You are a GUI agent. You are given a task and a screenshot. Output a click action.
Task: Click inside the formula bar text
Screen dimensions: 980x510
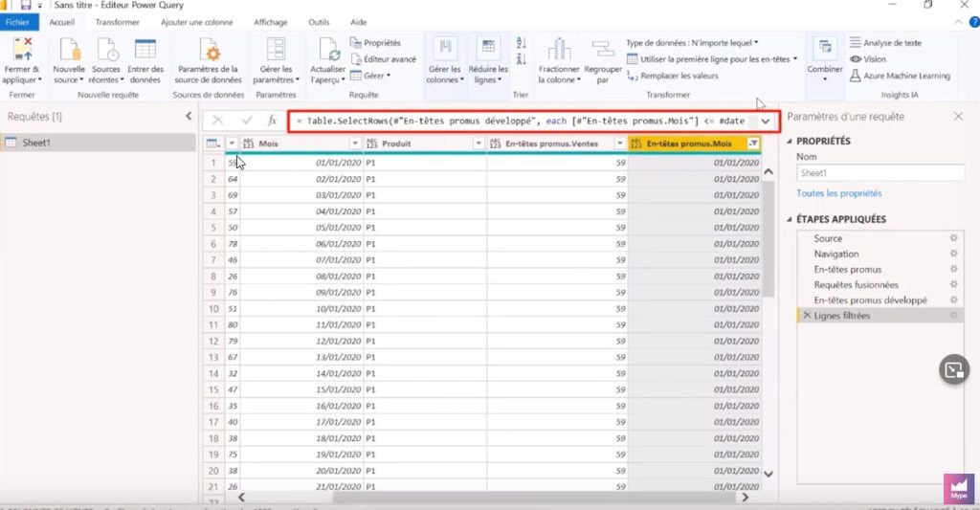pyautogui.click(x=521, y=122)
